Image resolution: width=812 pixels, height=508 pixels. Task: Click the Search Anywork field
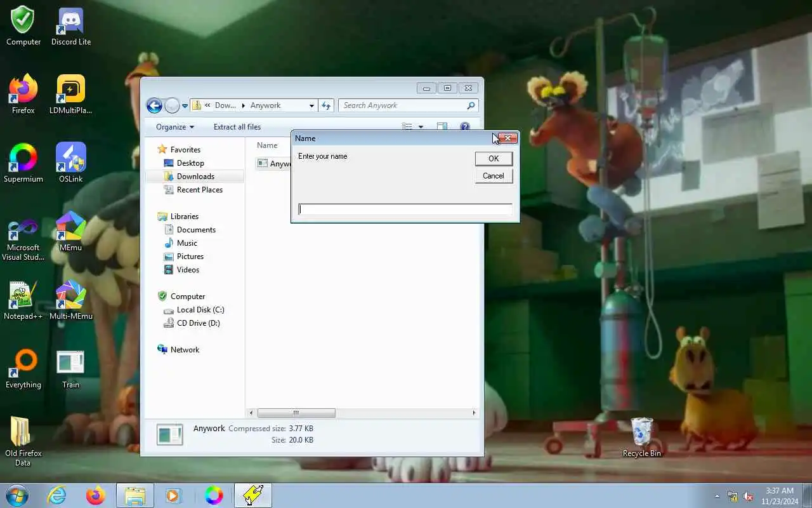408,105
